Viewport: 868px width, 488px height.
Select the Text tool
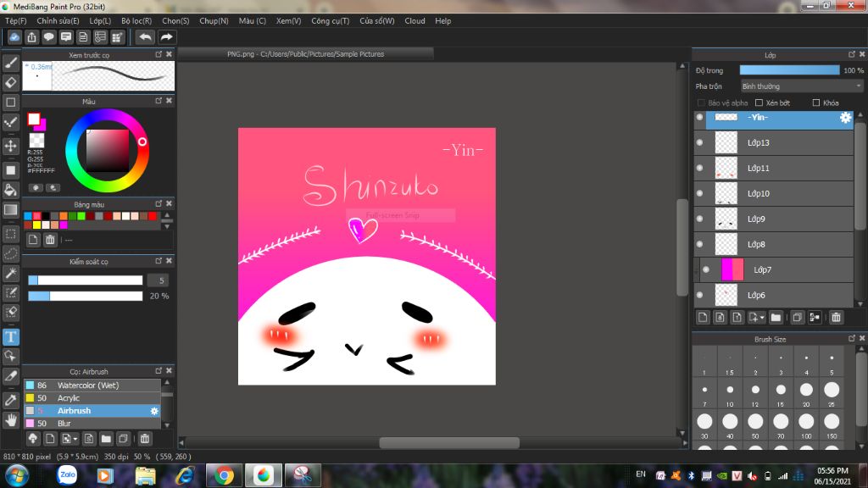10,337
